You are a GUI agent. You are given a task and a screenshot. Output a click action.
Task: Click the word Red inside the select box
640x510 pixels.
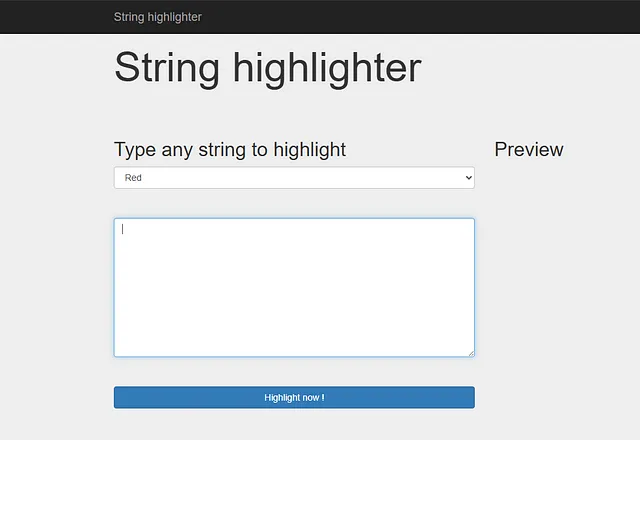click(x=133, y=178)
